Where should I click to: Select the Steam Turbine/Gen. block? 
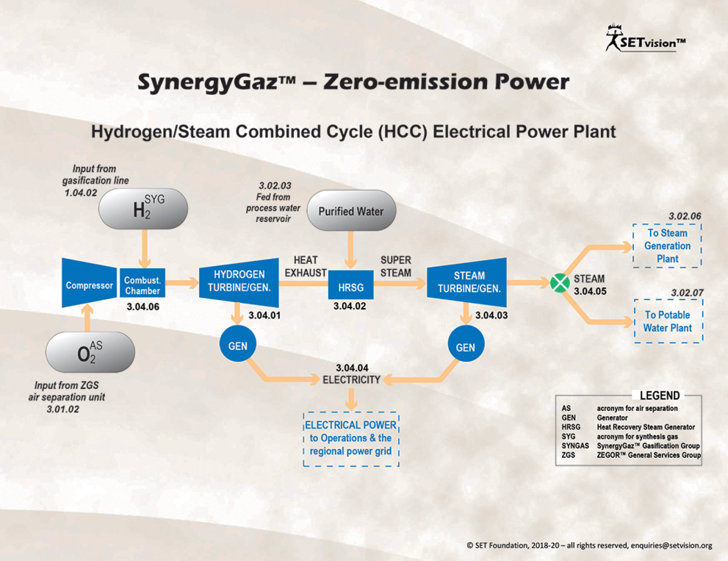(x=467, y=282)
